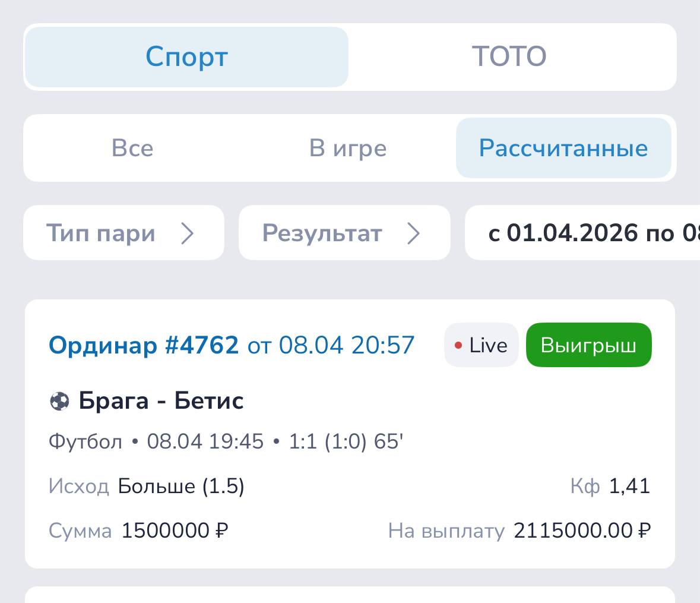Open the Брага - Бетис match
The width and height of the screenshot is (700, 603).
click(161, 402)
